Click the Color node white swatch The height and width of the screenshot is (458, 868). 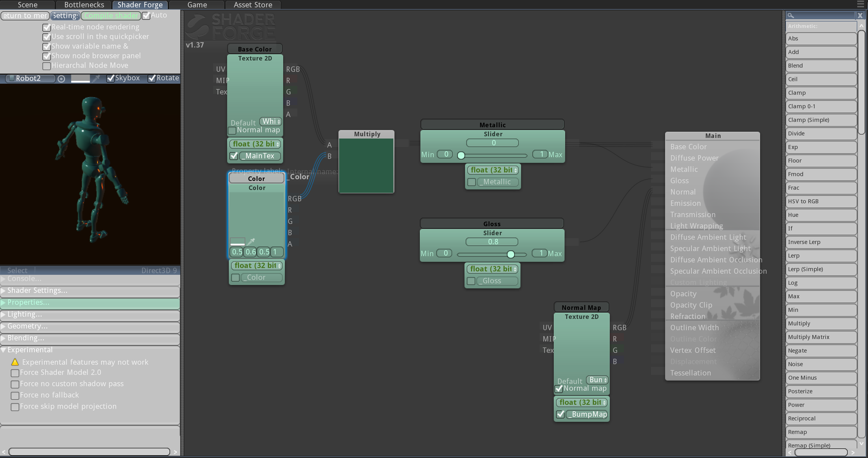[x=238, y=241]
